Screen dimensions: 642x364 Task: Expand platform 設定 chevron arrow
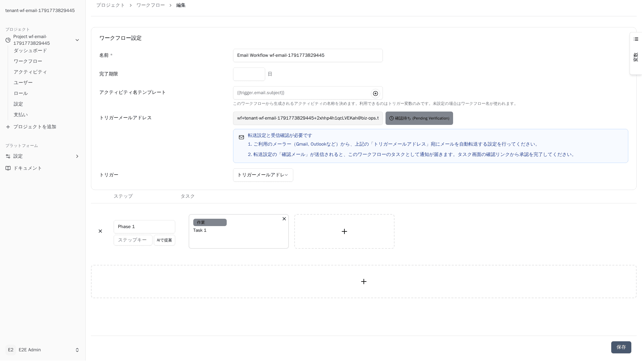(x=77, y=156)
